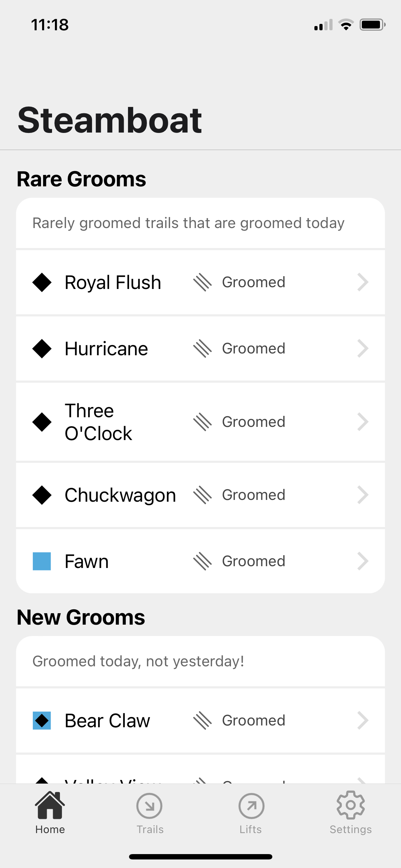Tap Hurricane black diamond difficulty icon
Viewport: 401px width, 868px height.
(x=42, y=348)
